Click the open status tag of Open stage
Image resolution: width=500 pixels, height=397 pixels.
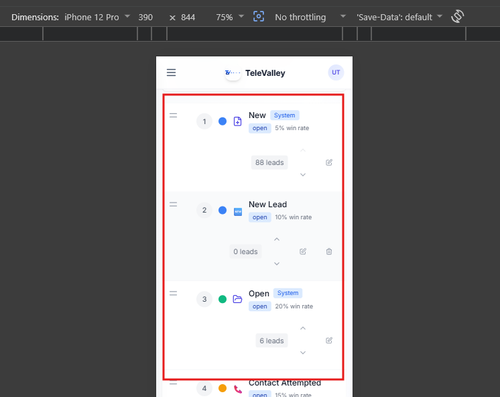pyautogui.click(x=260, y=306)
